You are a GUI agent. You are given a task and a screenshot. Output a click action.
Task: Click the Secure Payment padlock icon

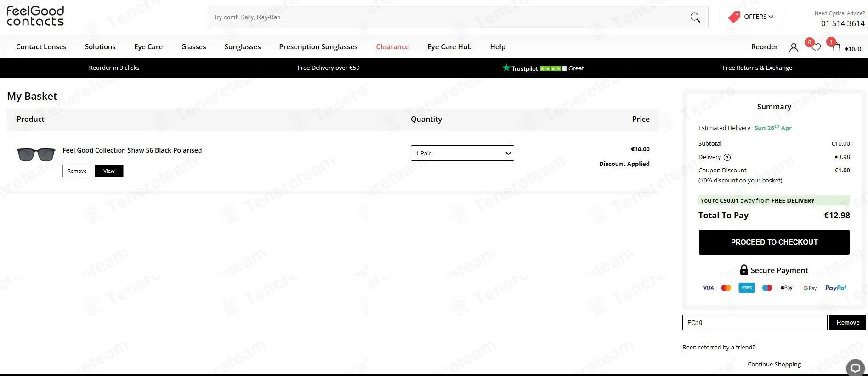tap(744, 270)
